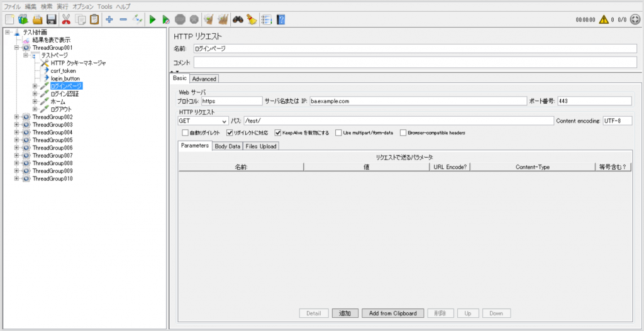Click the Cut scissors icon
Viewport: 644px width, 331px height.
point(66,19)
